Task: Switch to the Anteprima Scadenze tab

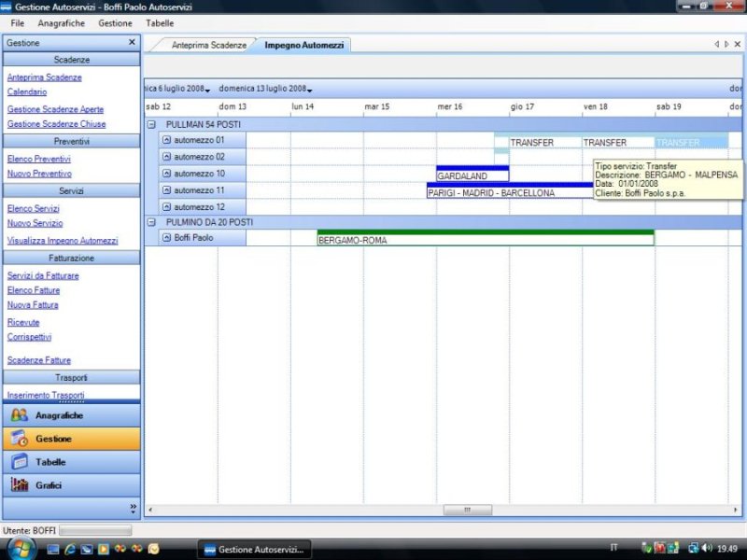Action: point(209,45)
